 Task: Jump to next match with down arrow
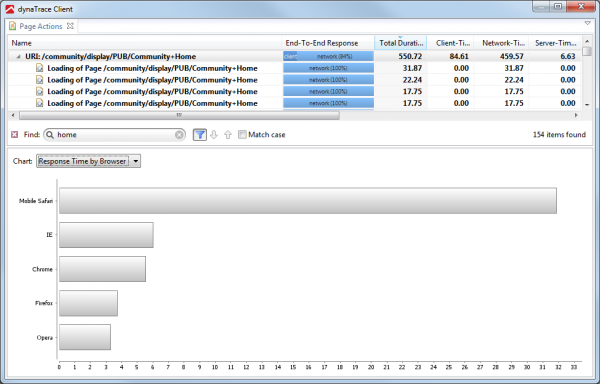pos(214,135)
